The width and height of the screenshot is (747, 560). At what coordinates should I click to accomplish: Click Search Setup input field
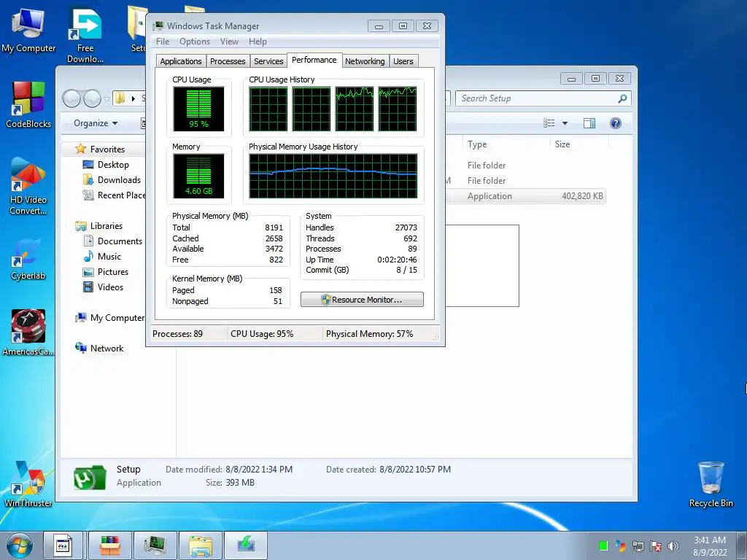click(x=543, y=98)
